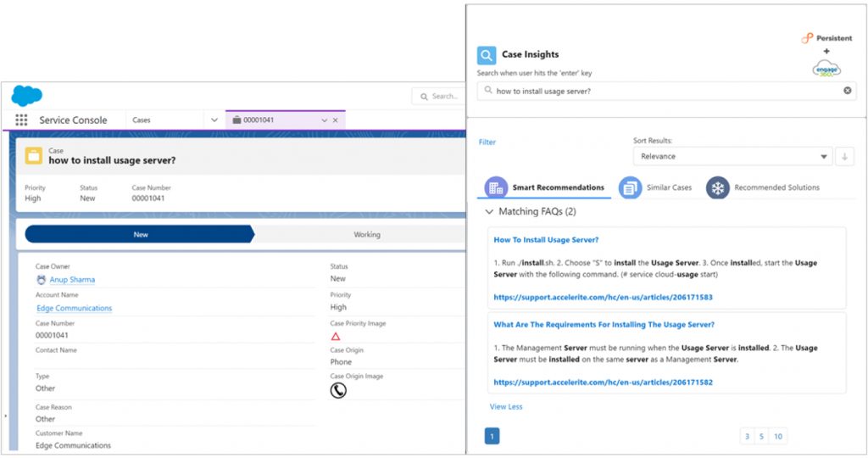Go to results page 1

click(492, 436)
